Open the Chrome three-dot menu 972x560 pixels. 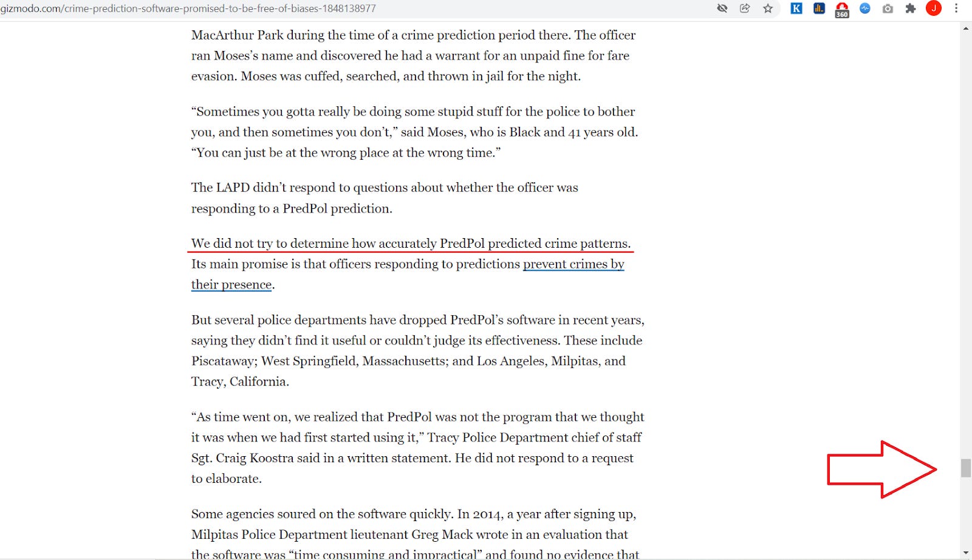tap(956, 9)
